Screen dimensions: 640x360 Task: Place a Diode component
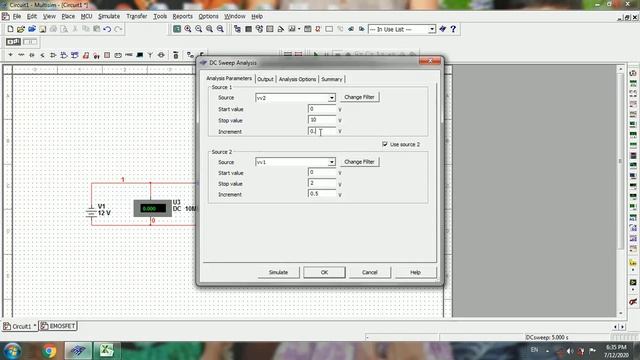(x=31, y=55)
